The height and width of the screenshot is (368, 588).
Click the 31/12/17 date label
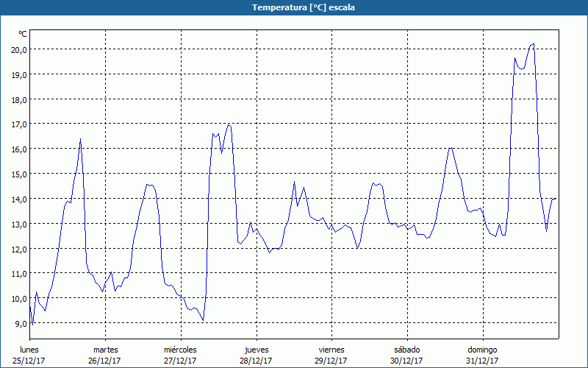pyautogui.click(x=482, y=361)
